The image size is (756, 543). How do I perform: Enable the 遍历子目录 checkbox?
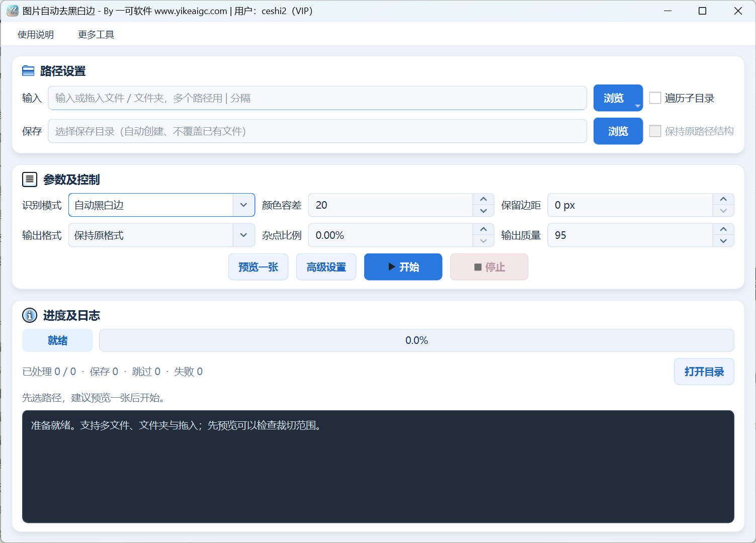click(x=655, y=98)
